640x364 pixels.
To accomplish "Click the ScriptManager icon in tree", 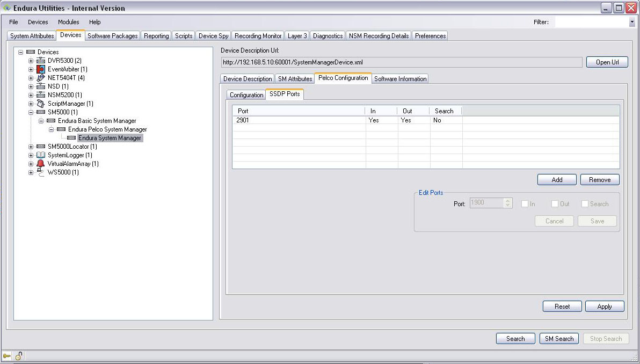I will coord(41,104).
